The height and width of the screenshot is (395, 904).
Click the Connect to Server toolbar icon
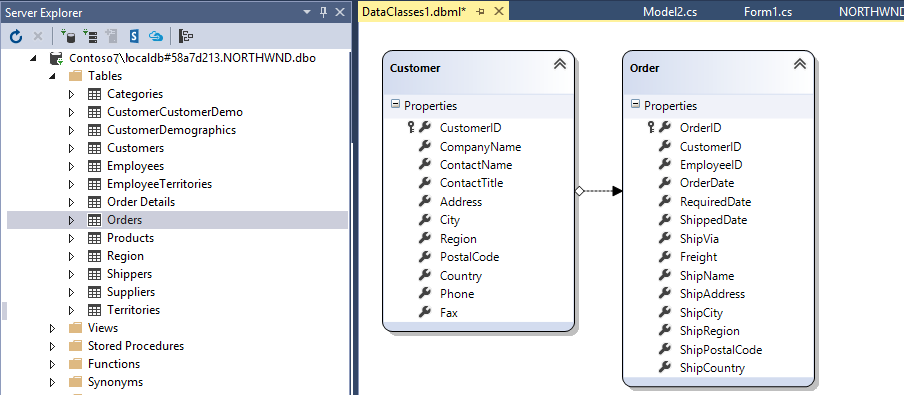pyautogui.click(x=89, y=37)
